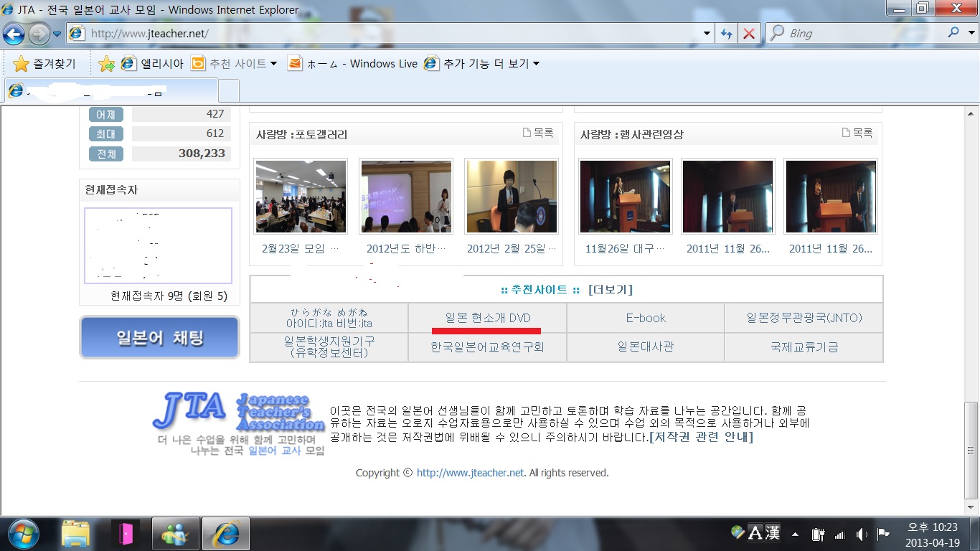Open the file explorer taskbar icon
The height and width of the screenshot is (551, 980).
click(75, 534)
